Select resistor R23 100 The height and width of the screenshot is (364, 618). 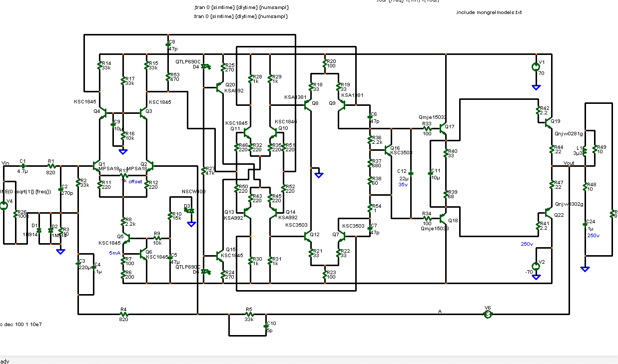[x=325, y=274]
